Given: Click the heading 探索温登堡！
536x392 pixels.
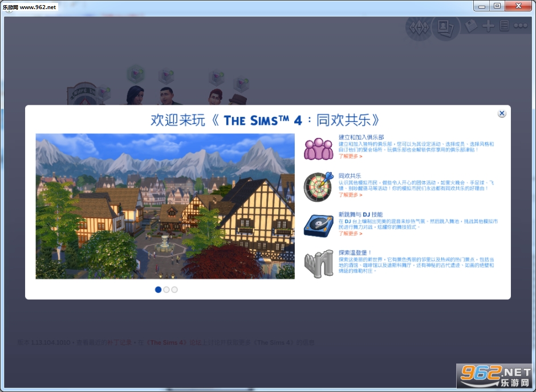Looking at the screenshot, I should (355, 252).
